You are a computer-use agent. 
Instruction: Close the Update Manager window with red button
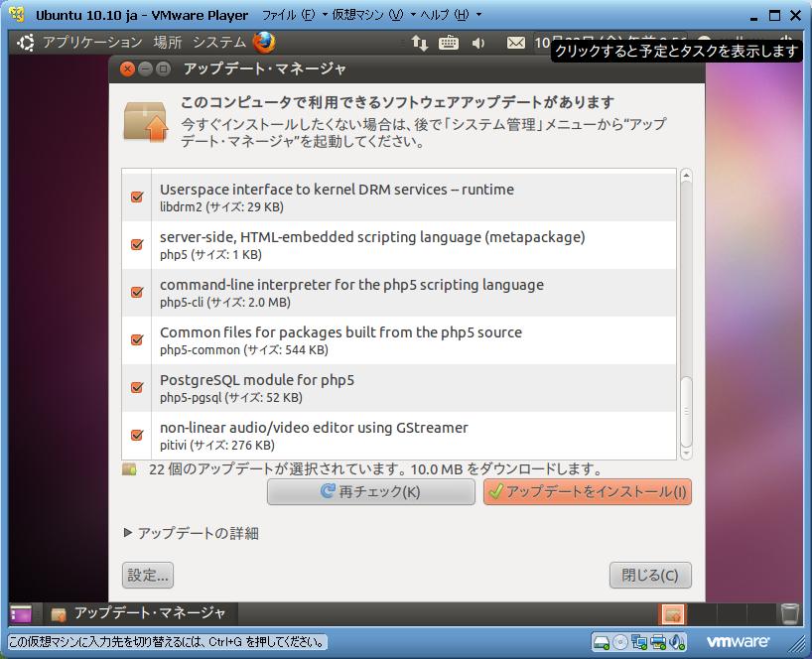pos(127,68)
